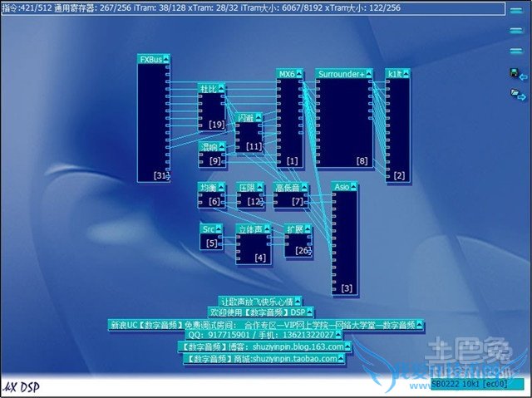Click the arrow on the 扩展 plugin header
Screen dimensions: 532x398
click(308, 229)
